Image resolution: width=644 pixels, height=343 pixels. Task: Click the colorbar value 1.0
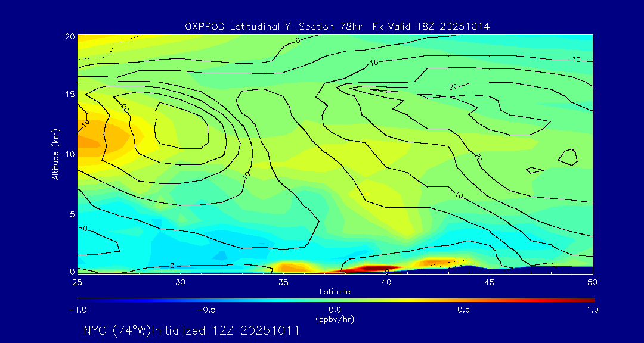pyautogui.click(x=592, y=310)
